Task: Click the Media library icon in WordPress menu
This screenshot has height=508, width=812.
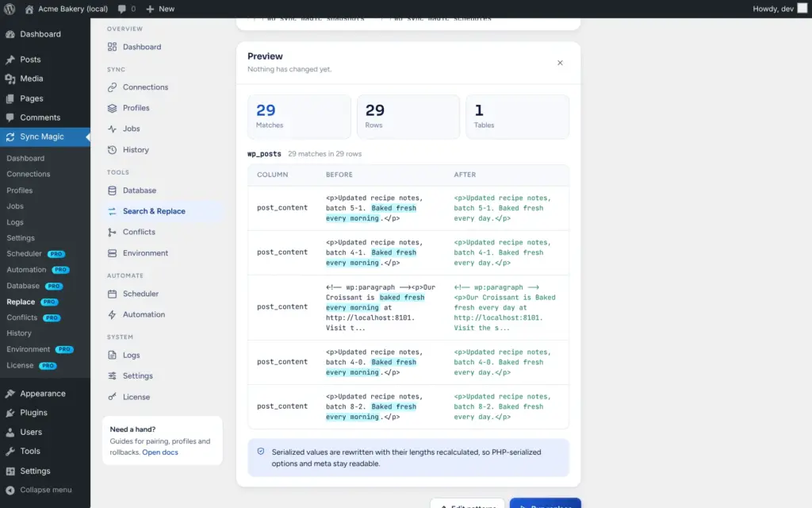Action: click(10, 79)
